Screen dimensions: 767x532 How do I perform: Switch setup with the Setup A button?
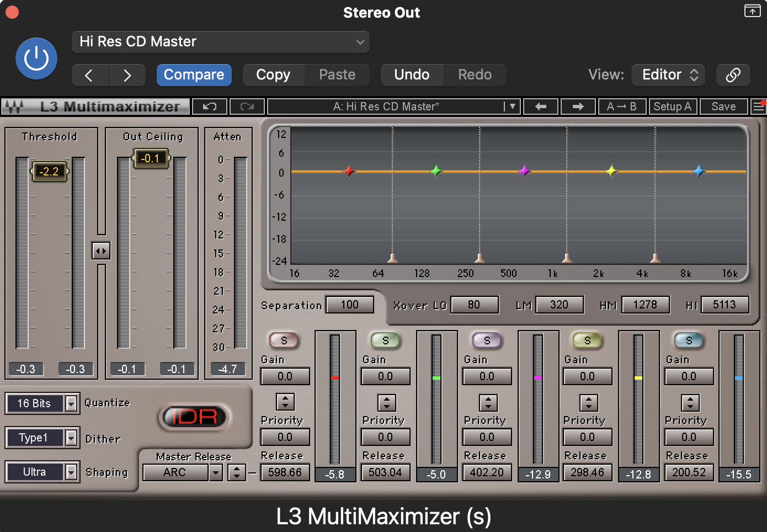pos(673,107)
